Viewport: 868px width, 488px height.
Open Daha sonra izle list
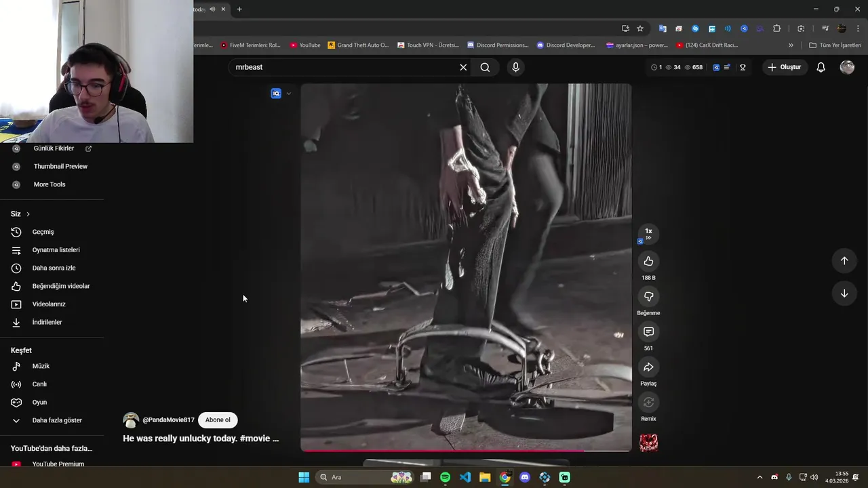(54, 268)
